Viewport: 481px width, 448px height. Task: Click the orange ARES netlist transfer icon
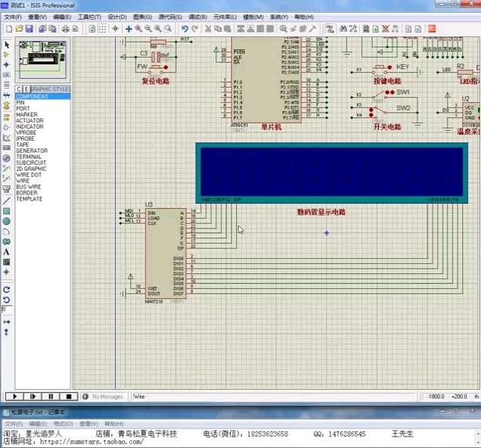click(x=432, y=29)
